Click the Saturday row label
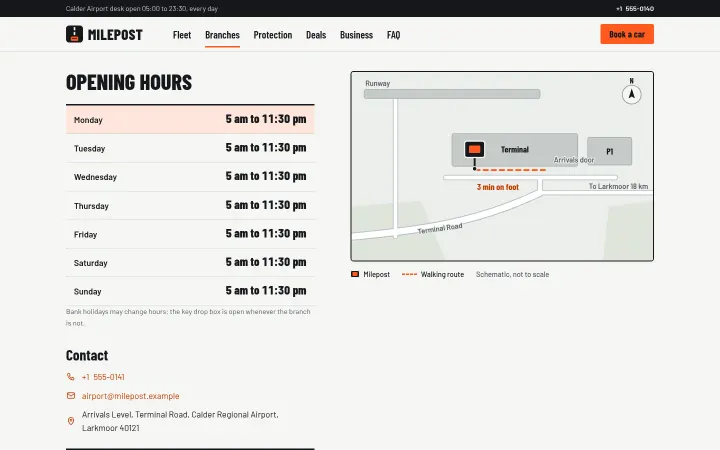 point(90,263)
